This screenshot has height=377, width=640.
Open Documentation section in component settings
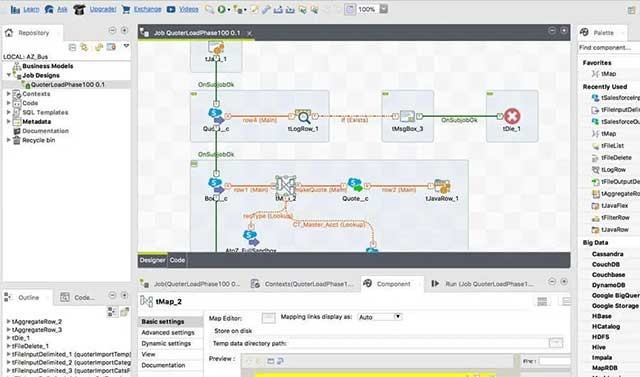pos(163,365)
